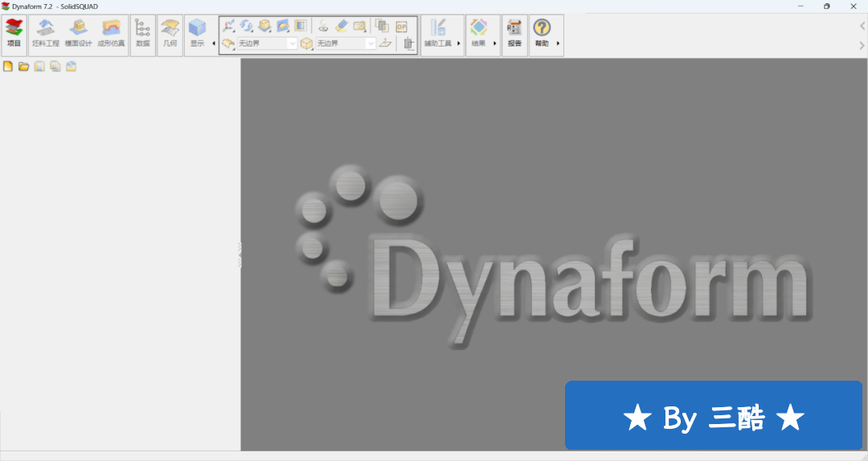868x461 pixels.
Task: Click the lighting lamp icon
Action: coord(323,26)
